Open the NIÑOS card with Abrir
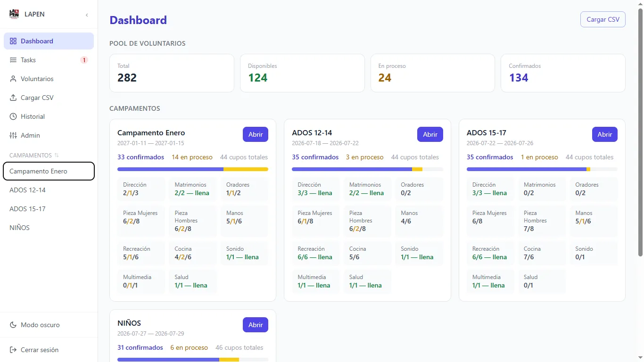Screen dimensions: 644x362 point(256,325)
